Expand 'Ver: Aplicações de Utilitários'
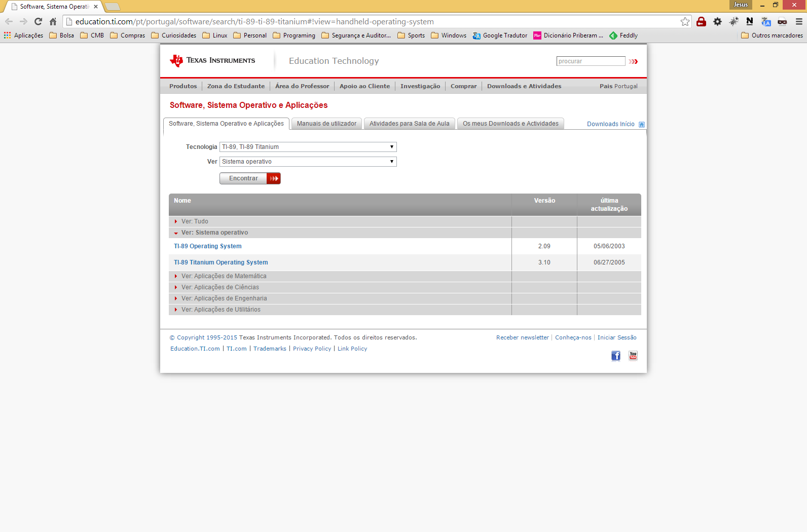807x532 pixels. [x=340, y=310]
